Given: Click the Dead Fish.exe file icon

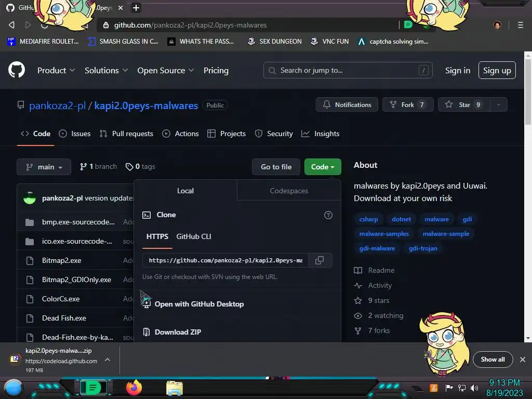Looking at the screenshot, I should [x=30, y=318].
